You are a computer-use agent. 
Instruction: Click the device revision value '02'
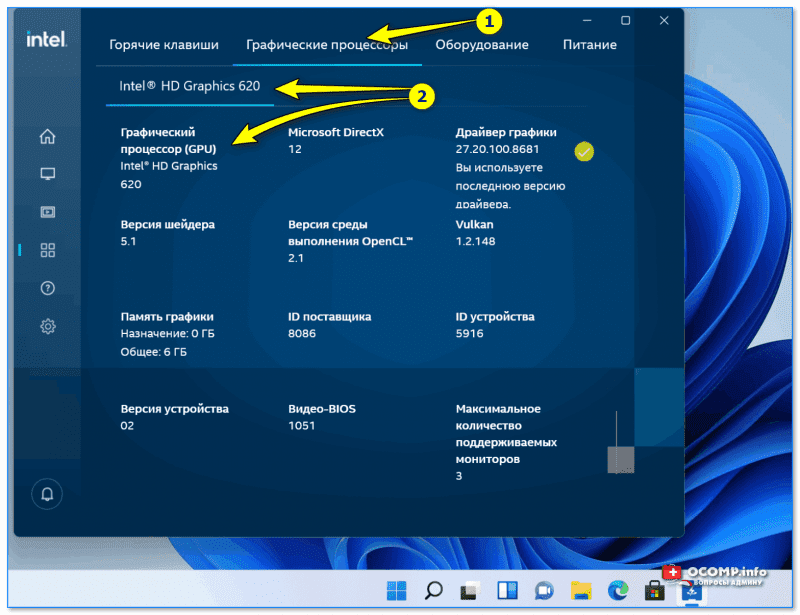tap(127, 426)
